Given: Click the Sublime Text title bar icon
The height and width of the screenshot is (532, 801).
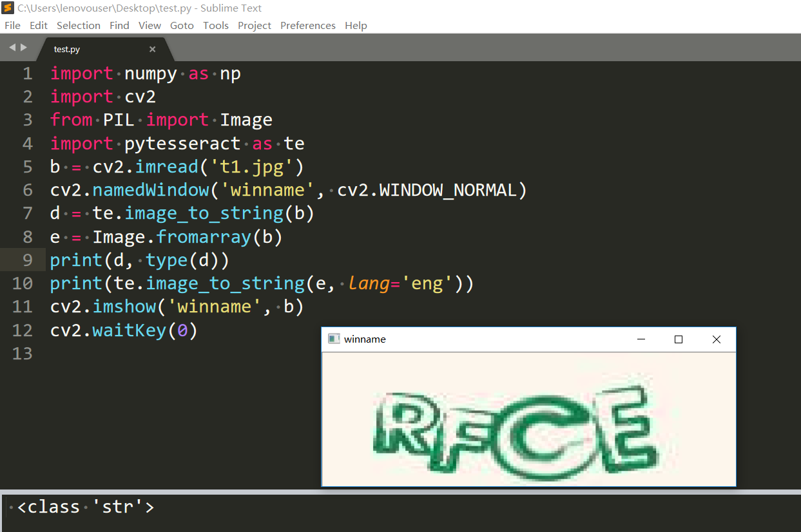Looking at the screenshot, I should [8, 8].
